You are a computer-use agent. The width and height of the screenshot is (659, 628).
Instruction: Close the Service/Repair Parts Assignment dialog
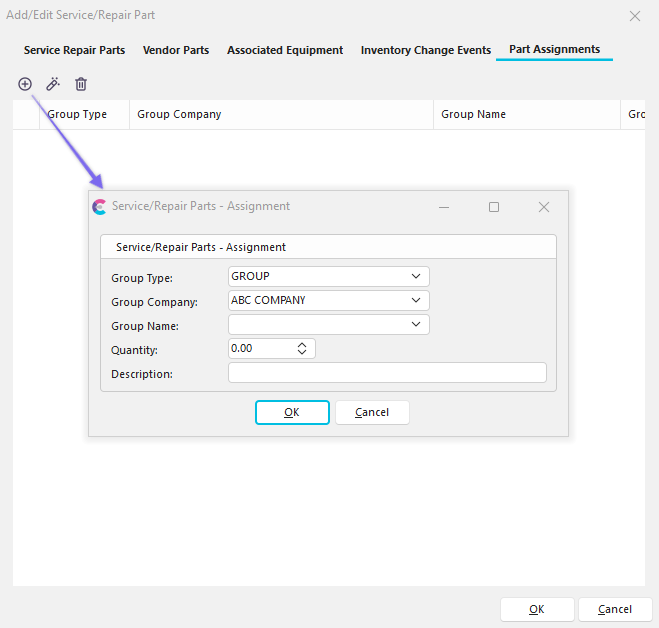[x=544, y=207]
